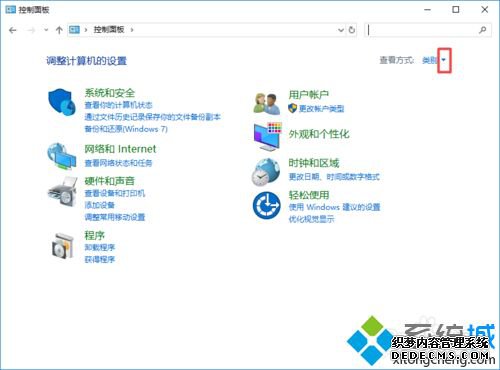Open the User Accounts people icon
Screen dimensions: 500x370
tap(267, 104)
